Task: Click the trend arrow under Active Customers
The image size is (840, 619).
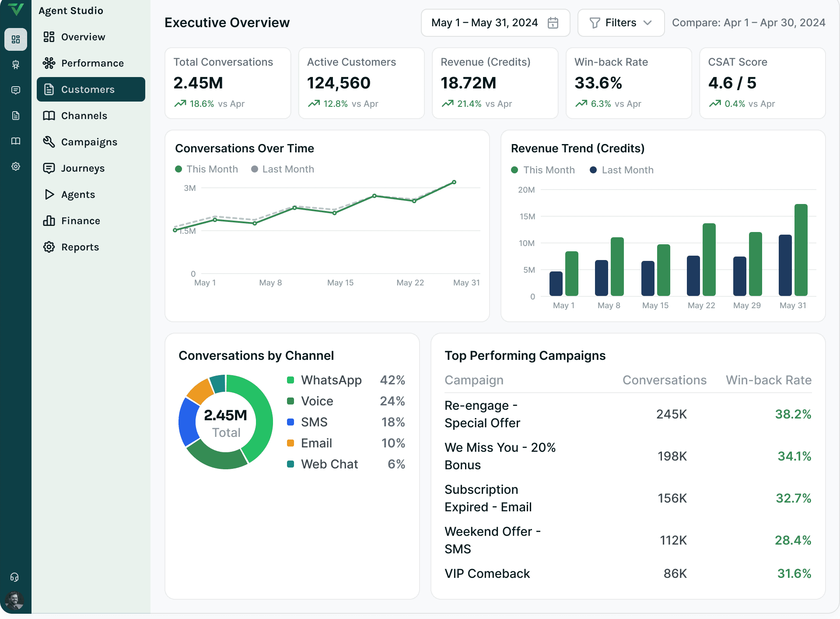Action: (x=314, y=104)
